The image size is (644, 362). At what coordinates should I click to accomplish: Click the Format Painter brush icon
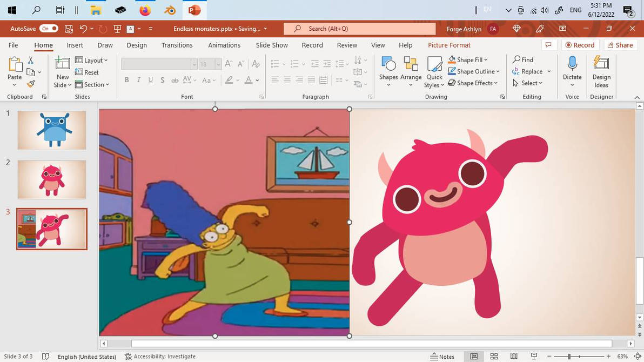click(31, 84)
